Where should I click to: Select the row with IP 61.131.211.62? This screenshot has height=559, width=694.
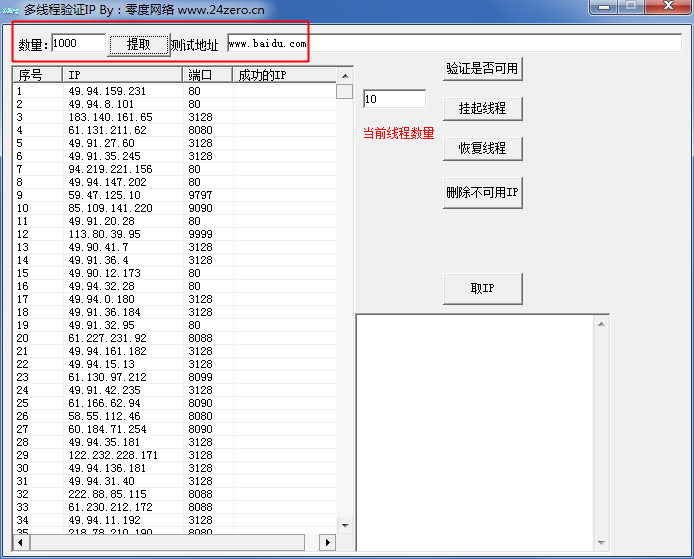[174, 130]
